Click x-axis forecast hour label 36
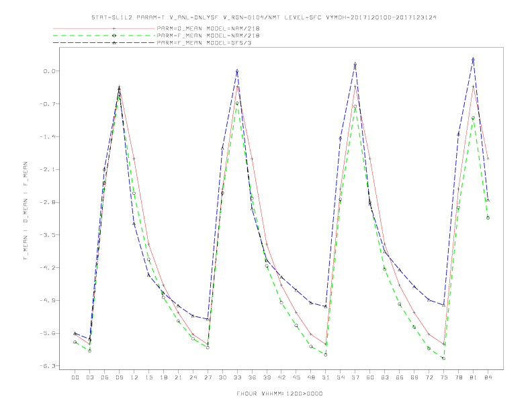This screenshot has height=411, width=532. [x=252, y=377]
